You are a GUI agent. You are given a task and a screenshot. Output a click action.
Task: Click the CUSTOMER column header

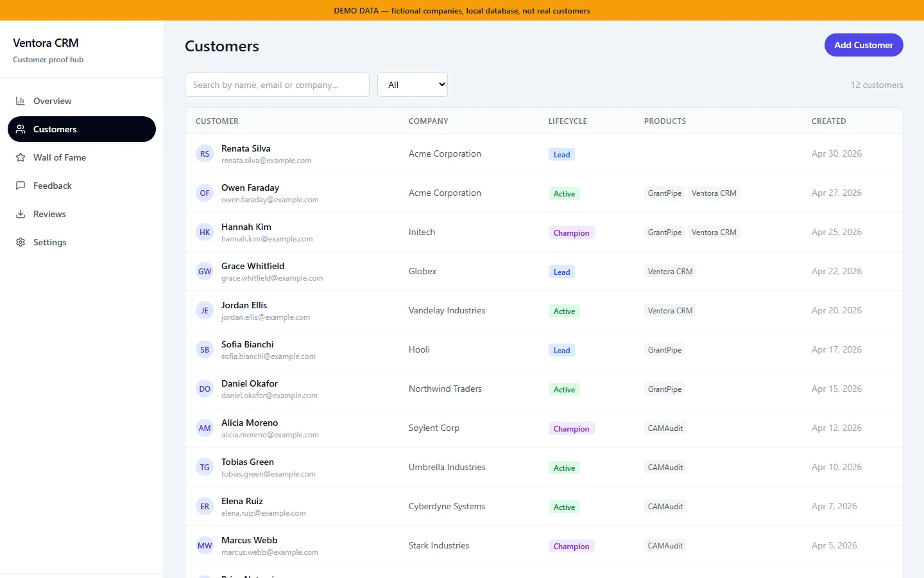pos(217,121)
